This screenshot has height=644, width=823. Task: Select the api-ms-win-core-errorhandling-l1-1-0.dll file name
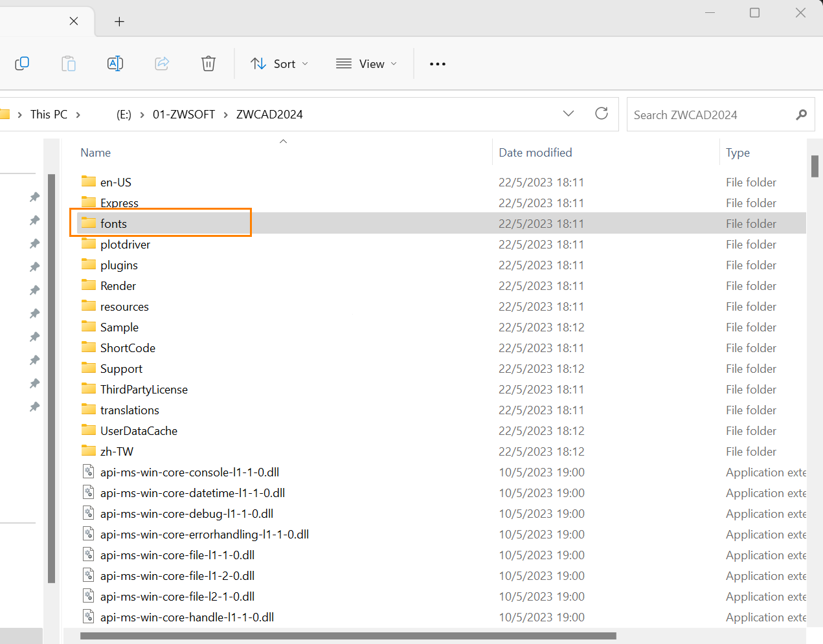[x=205, y=534]
